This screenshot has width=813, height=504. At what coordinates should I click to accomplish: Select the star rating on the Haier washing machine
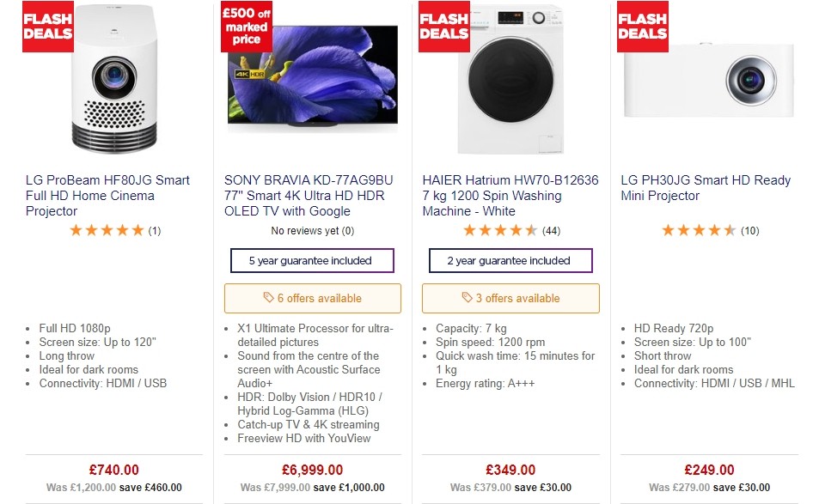[501, 230]
